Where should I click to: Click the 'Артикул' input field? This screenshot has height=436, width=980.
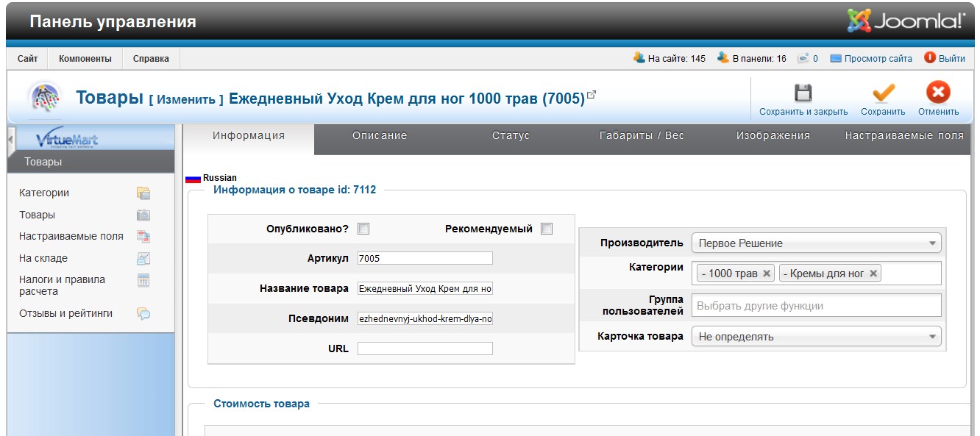(425, 258)
